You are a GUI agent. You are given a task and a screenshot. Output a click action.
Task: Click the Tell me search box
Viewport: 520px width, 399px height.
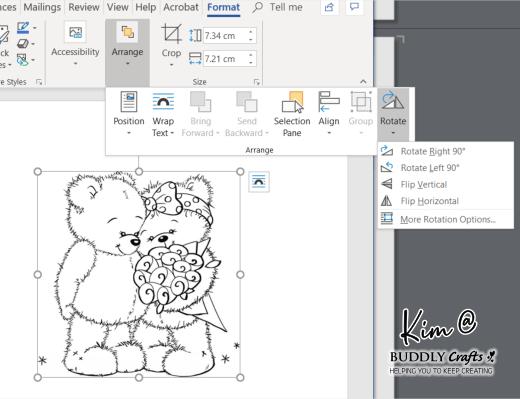tap(278, 7)
